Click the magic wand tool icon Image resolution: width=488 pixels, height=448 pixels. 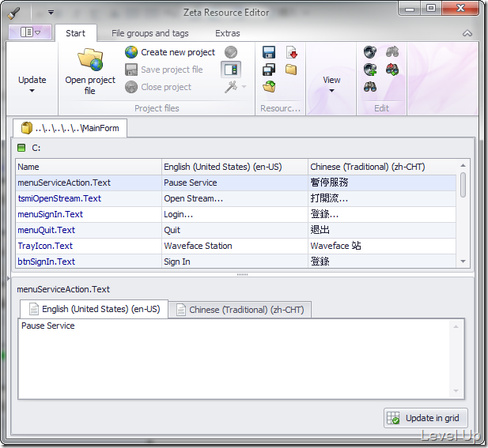pos(231,87)
